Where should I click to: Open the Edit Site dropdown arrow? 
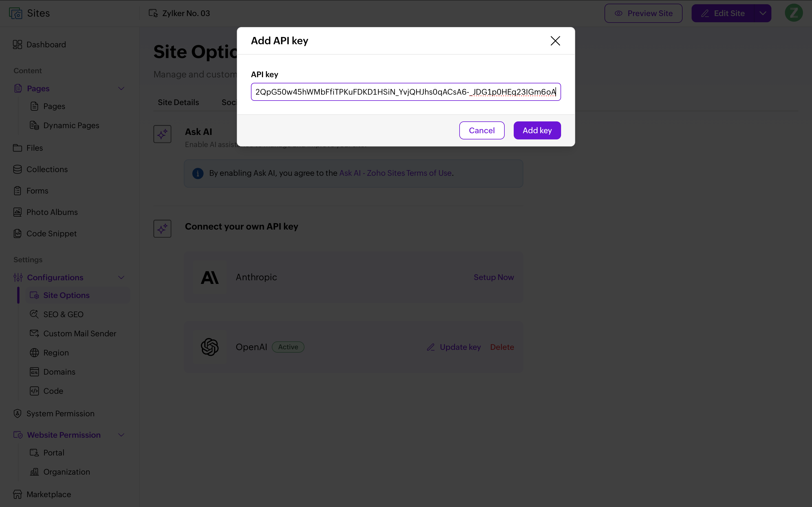click(x=763, y=14)
